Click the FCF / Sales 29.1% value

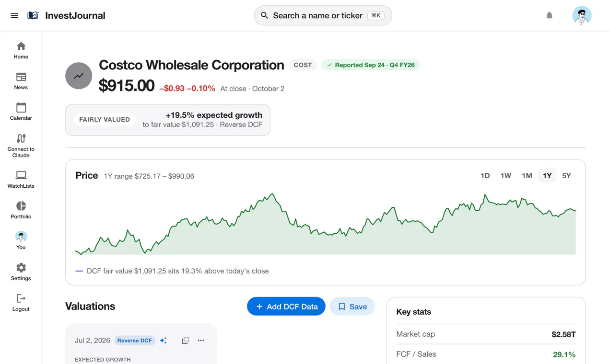point(564,354)
